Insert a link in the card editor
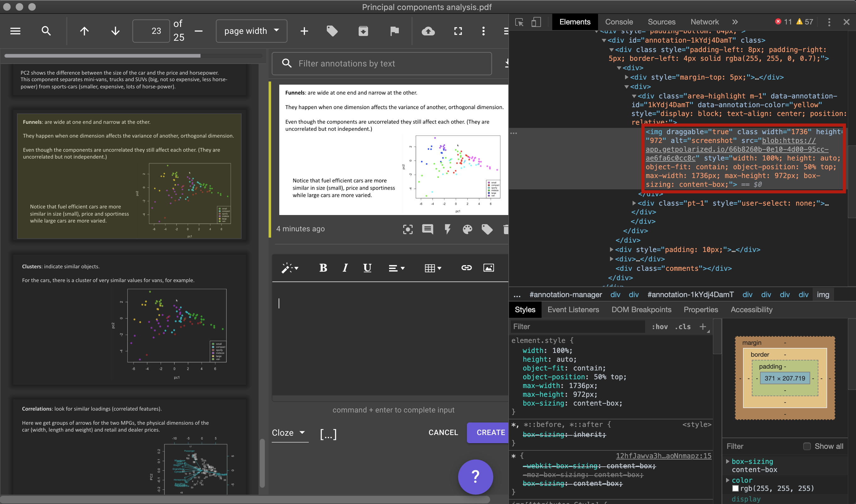 pos(466,268)
